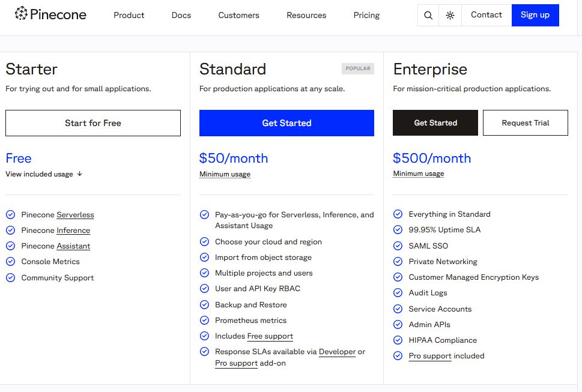
Task: Click check icon beside Audit Logs
Action: (x=398, y=293)
